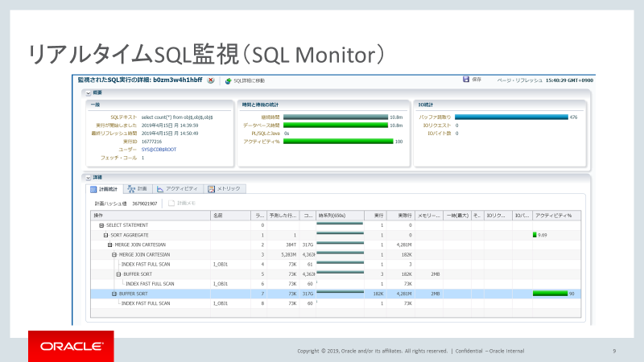644x362 pixels.
Task: Select the SORT AGGREGATE row
Action: (336, 235)
